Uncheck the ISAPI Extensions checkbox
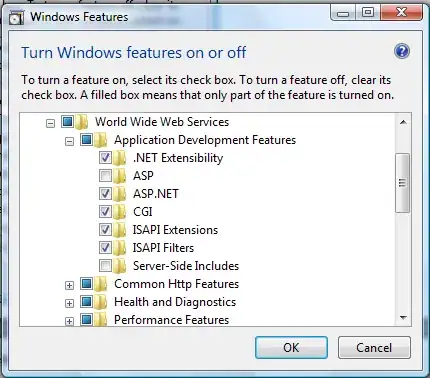Image resolution: width=430 pixels, height=378 pixels. pyautogui.click(x=105, y=230)
